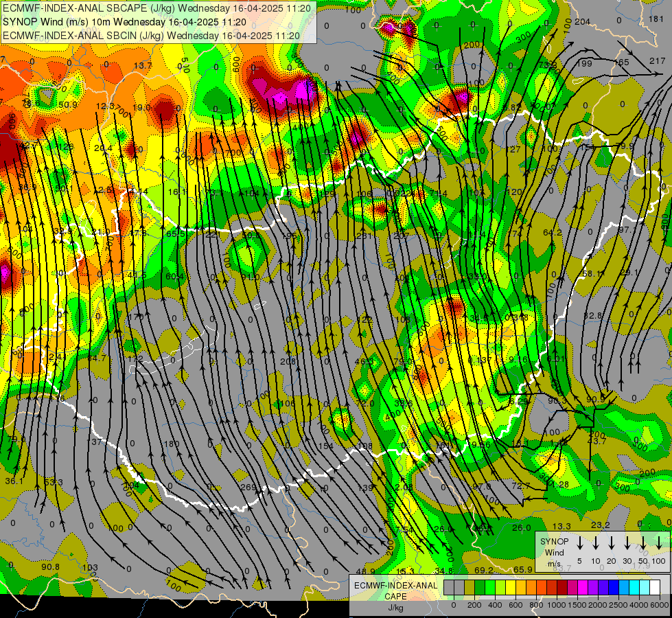Click the map value 90.8
Image resolution: width=672 pixels, height=618 pixels.
coord(51,566)
